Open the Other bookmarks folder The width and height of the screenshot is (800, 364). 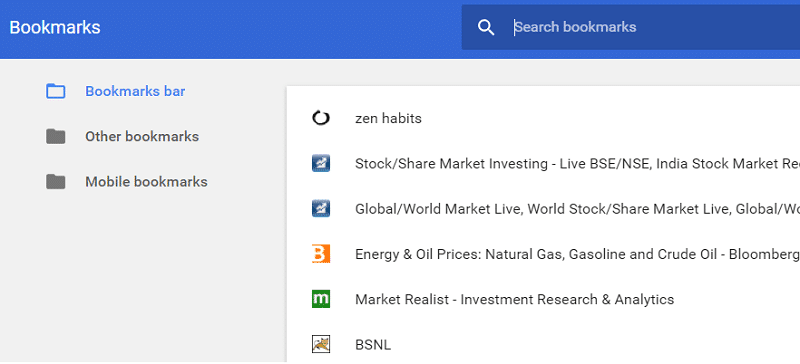142,137
